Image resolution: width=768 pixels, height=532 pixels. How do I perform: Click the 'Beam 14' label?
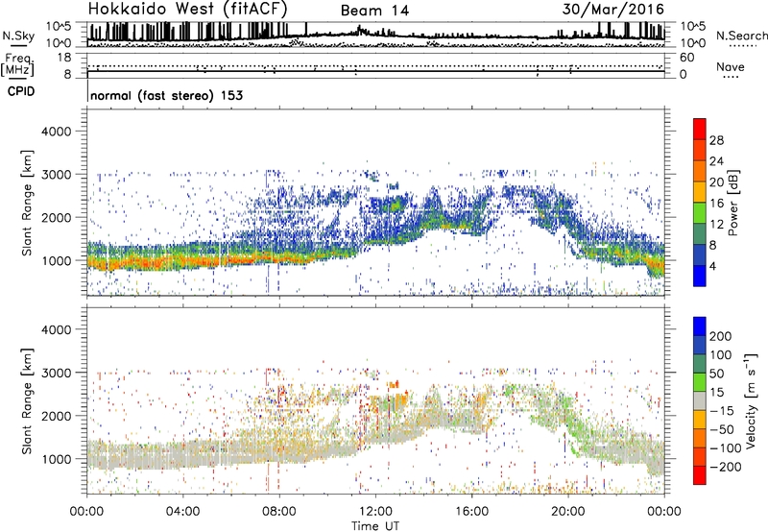click(x=374, y=11)
